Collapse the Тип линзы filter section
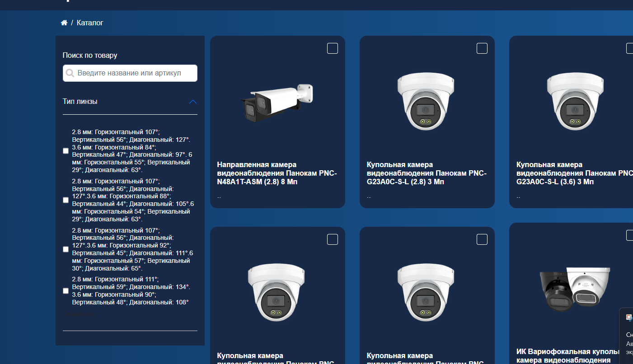Screen dimensions: 633x364 (193, 102)
